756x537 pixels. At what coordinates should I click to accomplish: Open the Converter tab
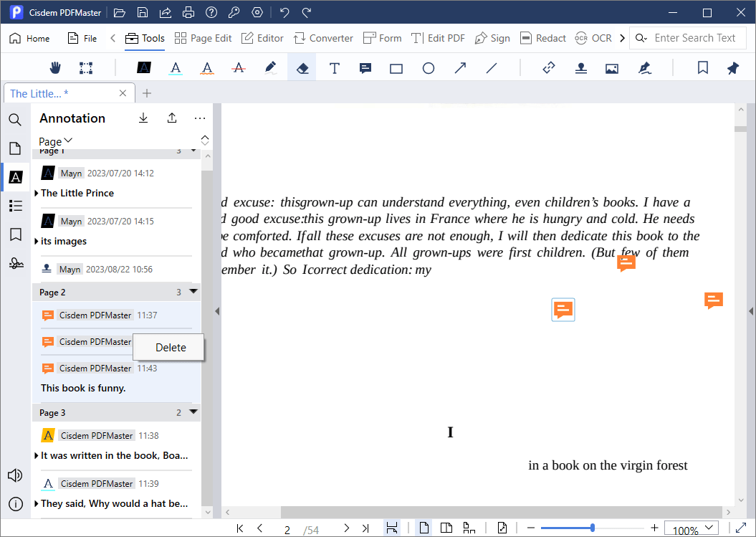[323, 38]
